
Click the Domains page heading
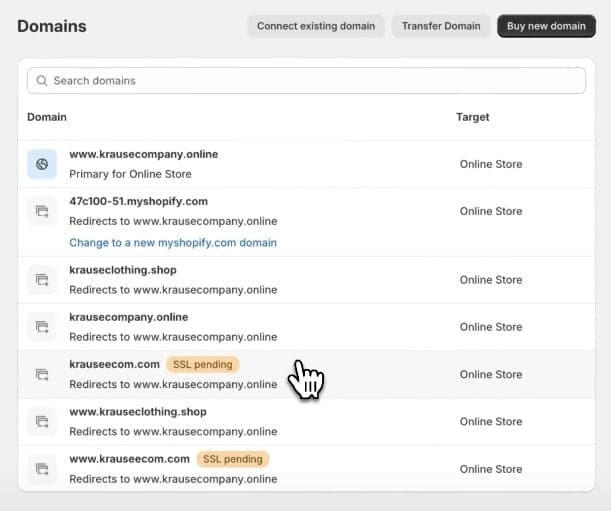tap(52, 26)
